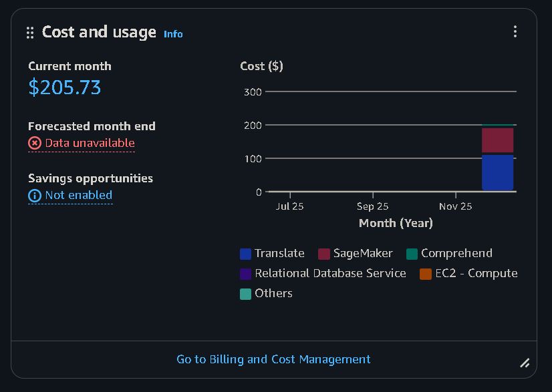Click the 200 y-axis value
Viewport: 552px width, 392px height.
(253, 126)
